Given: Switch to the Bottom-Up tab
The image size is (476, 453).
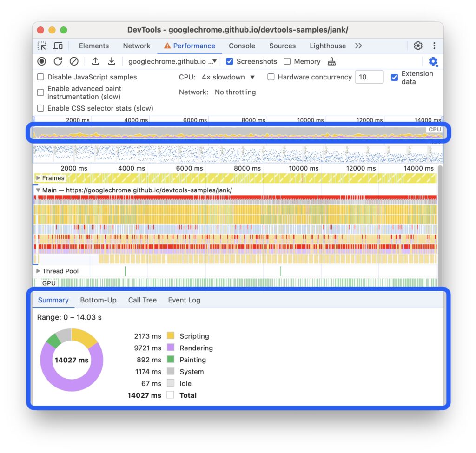Looking at the screenshot, I should coord(98,300).
